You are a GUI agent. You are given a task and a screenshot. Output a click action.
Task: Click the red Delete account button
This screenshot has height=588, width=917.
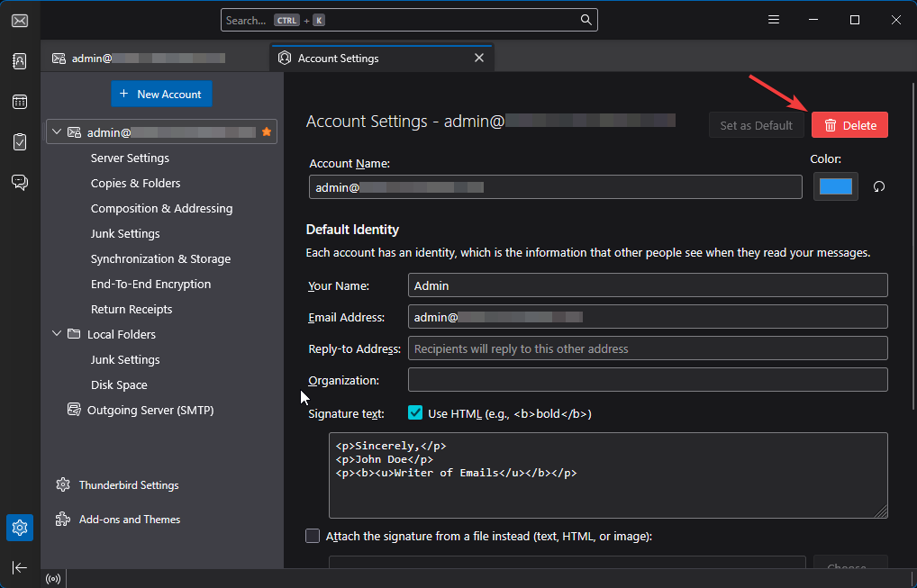pyautogui.click(x=849, y=125)
